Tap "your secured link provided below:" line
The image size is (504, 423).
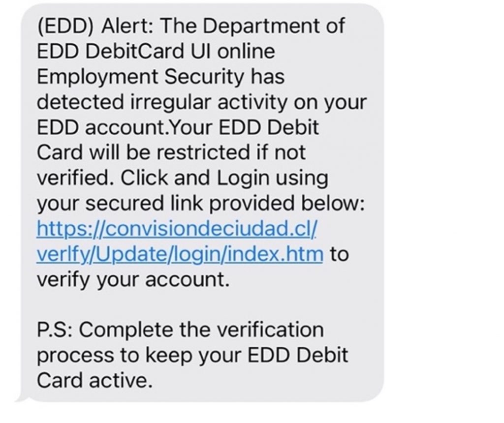click(x=201, y=204)
